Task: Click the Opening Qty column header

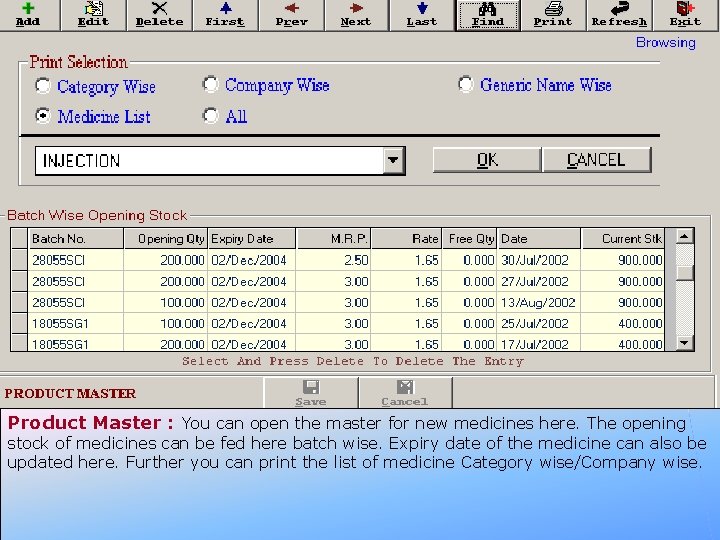Action: pyautogui.click(x=165, y=239)
